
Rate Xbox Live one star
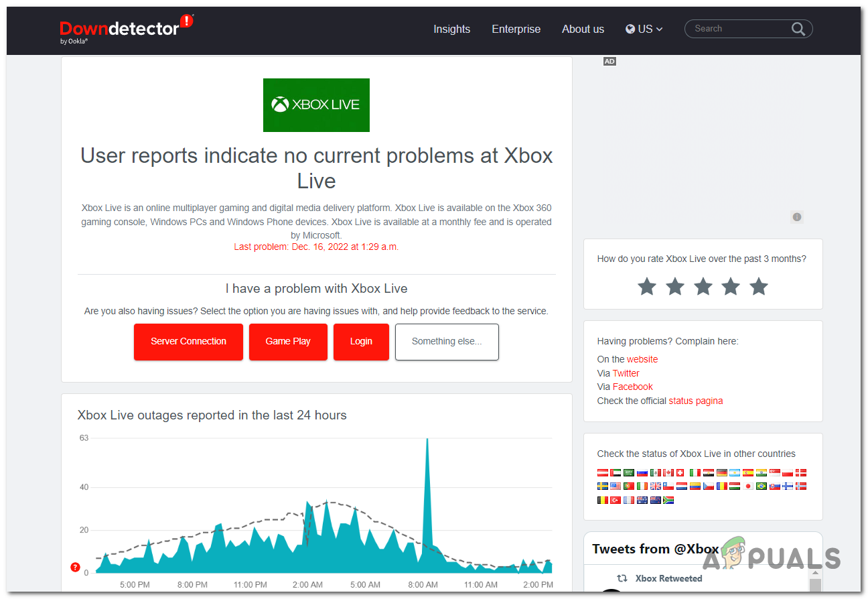647,287
